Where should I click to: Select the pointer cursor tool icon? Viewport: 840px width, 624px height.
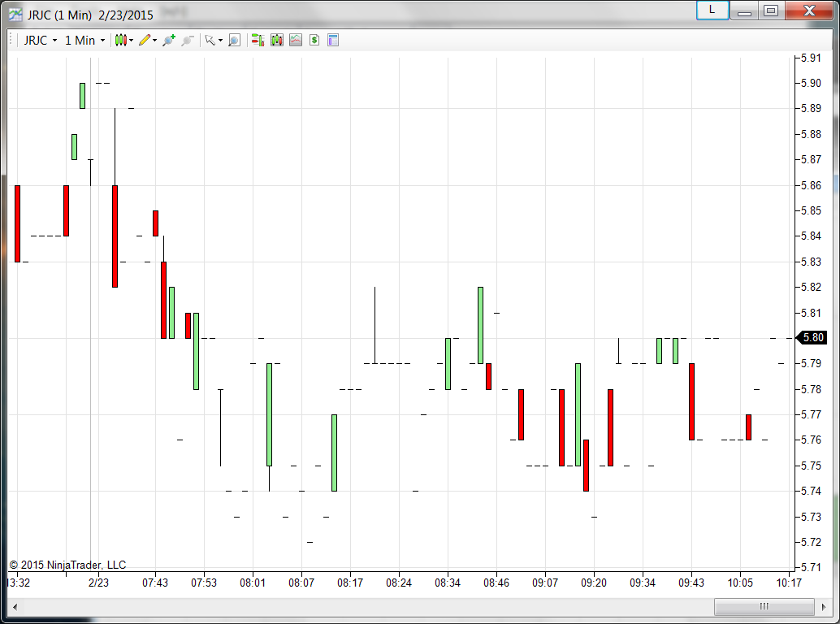coord(210,40)
